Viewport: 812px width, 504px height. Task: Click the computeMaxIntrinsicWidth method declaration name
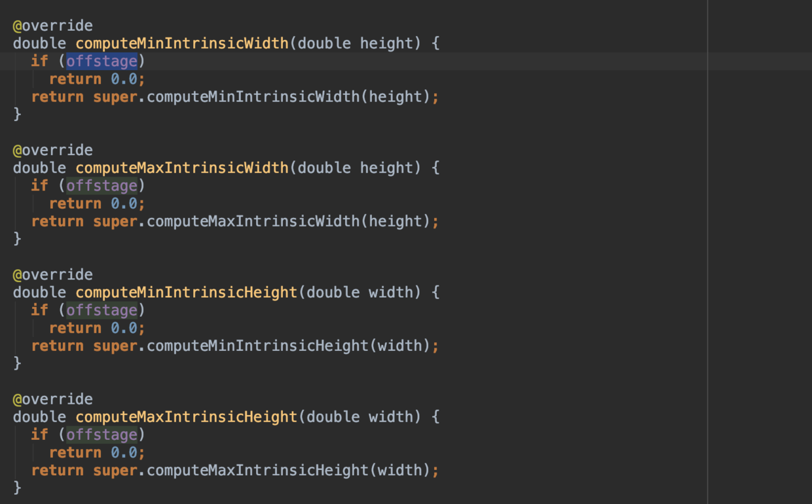point(182,168)
